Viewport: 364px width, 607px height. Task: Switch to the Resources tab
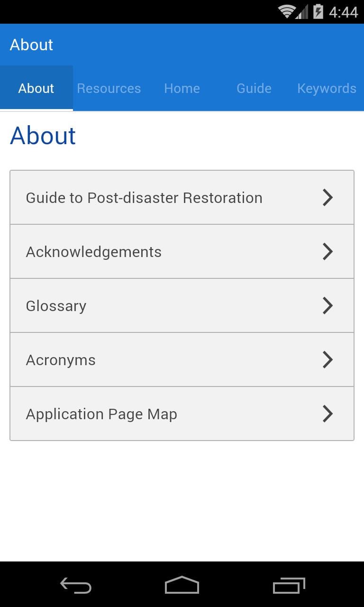point(109,88)
